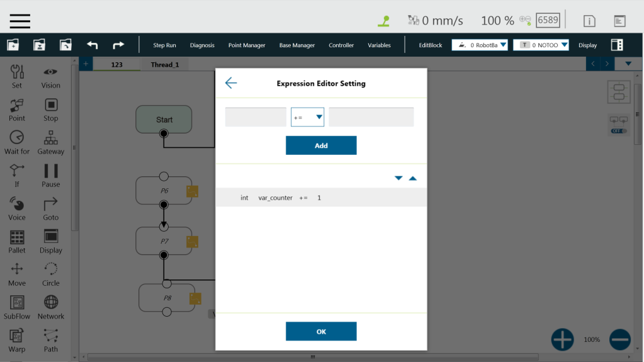644x362 pixels.
Task: Click the undo arrow icon
Action: tap(93, 45)
